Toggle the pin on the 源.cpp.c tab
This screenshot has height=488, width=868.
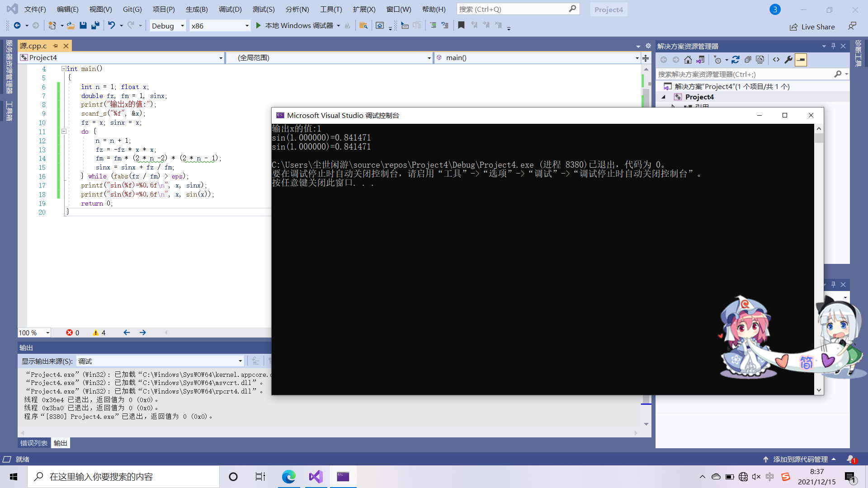(x=56, y=46)
